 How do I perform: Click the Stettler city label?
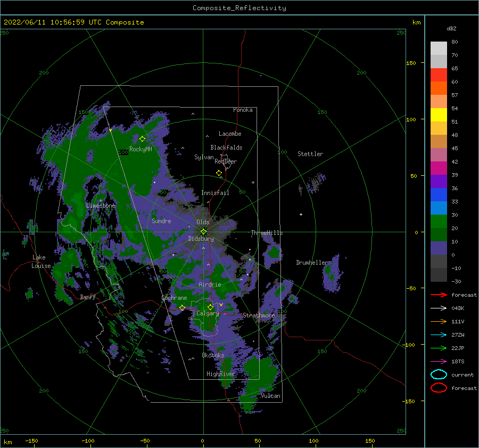310,154
